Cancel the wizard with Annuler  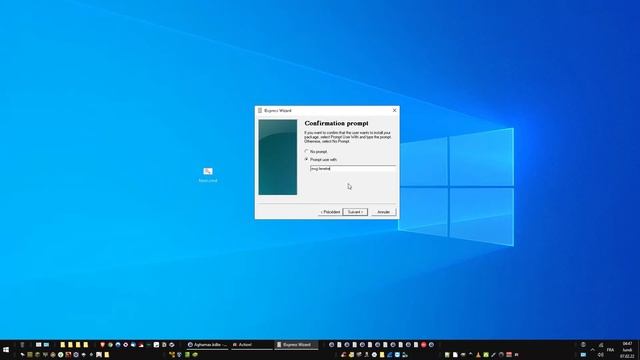(383, 212)
